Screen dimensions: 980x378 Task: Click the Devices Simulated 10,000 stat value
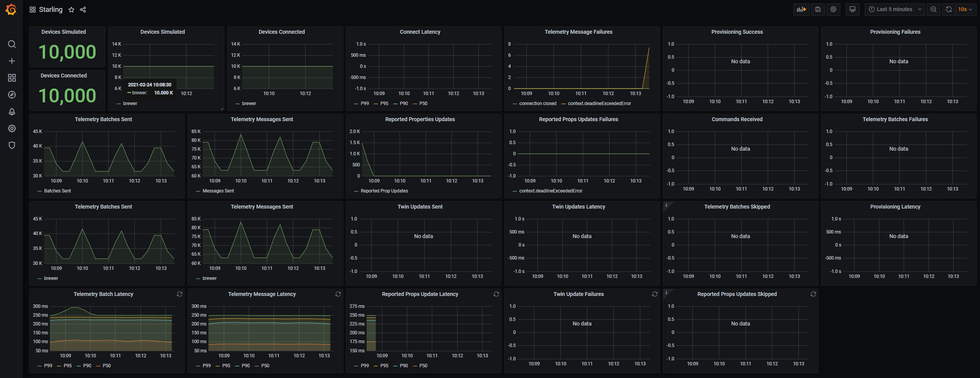[67, 52]
